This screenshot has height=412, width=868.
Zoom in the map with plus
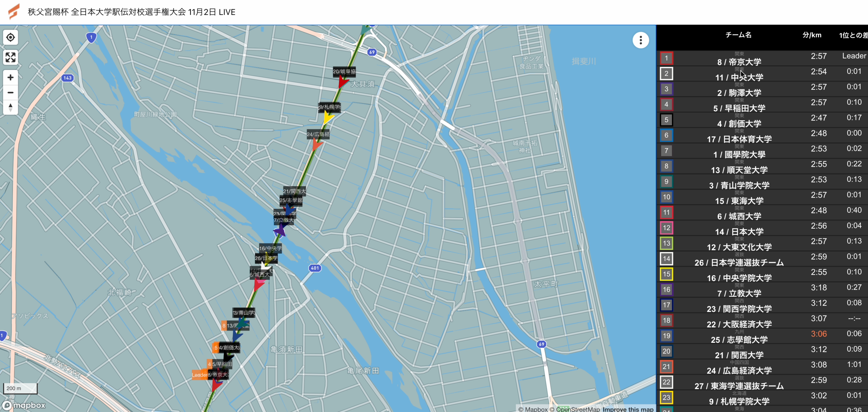[x=10, y=78]
